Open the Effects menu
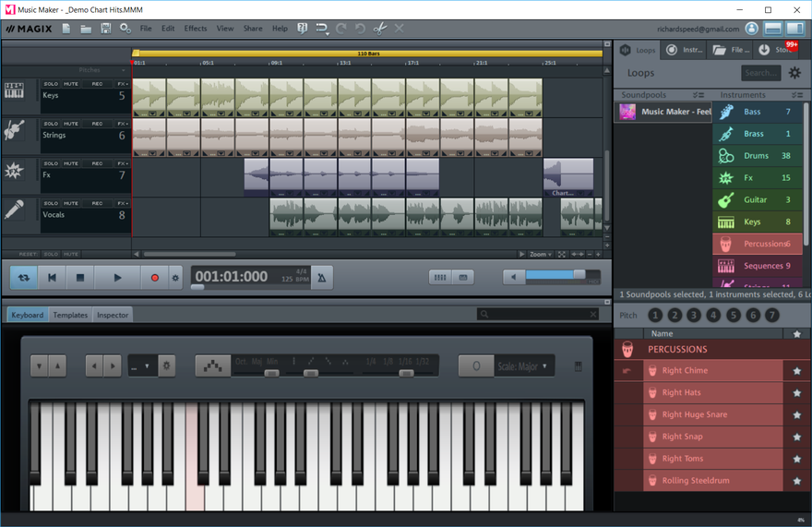 coord(196,29)
